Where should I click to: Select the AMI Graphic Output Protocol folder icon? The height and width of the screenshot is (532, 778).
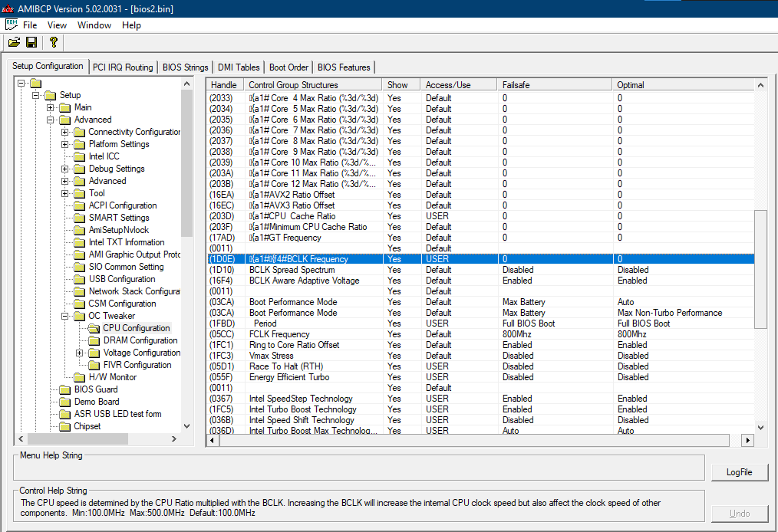[x=79, y=255]
